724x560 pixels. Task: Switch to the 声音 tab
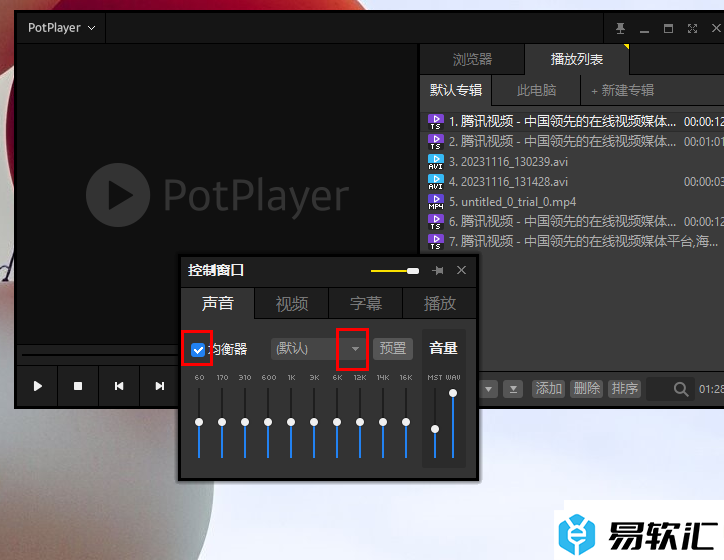tap(217, 303)
